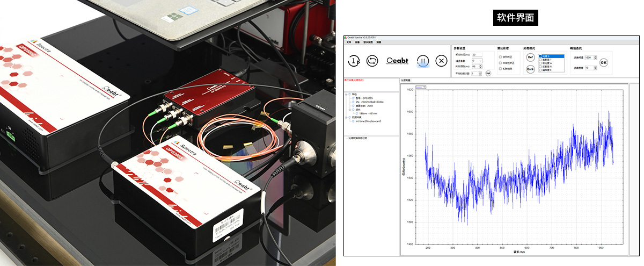
Task: Enable the 波形矫正 checkbox
Action: click(x=501, y=56)
